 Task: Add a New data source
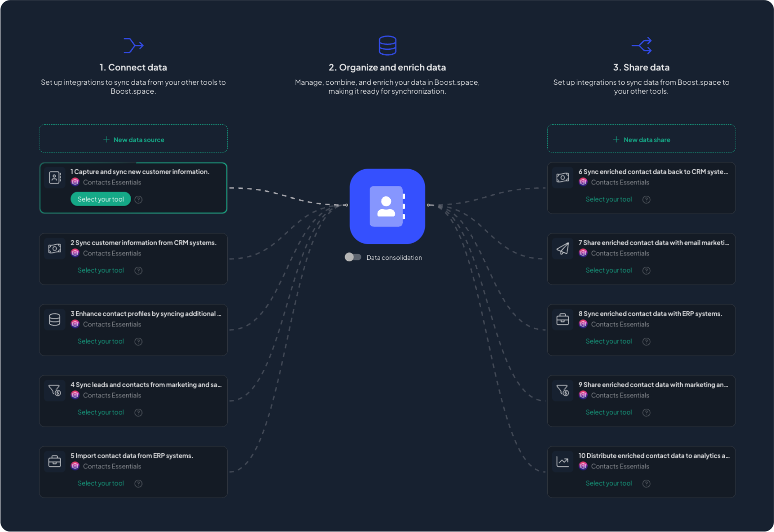tap(134, 140)
